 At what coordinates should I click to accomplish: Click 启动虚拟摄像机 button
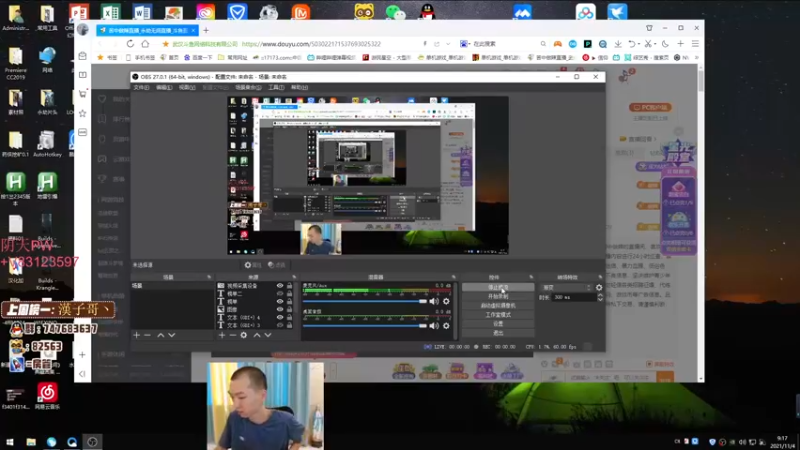(498, 306)
